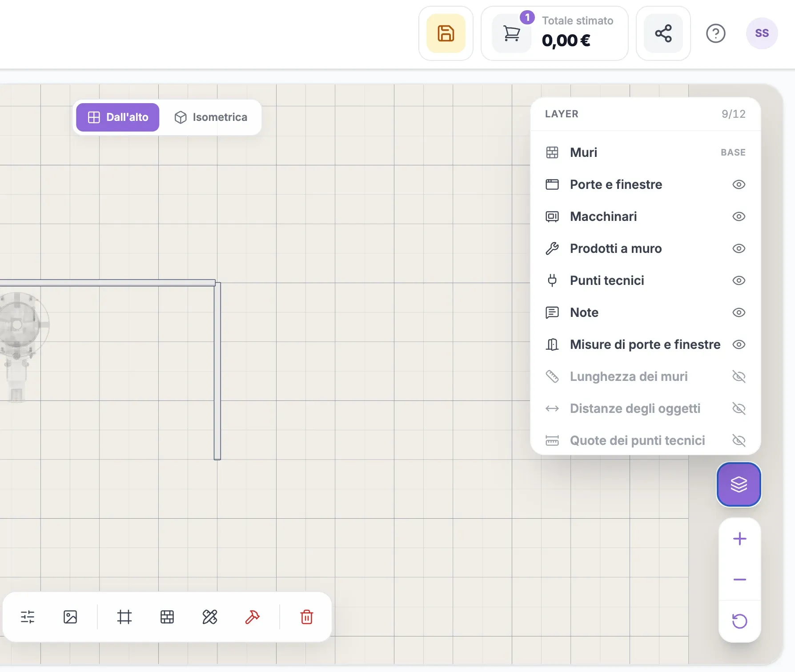Switch to Isometrica view tab
The height and width of the screenshot is (672, 795).
(210, 117)
